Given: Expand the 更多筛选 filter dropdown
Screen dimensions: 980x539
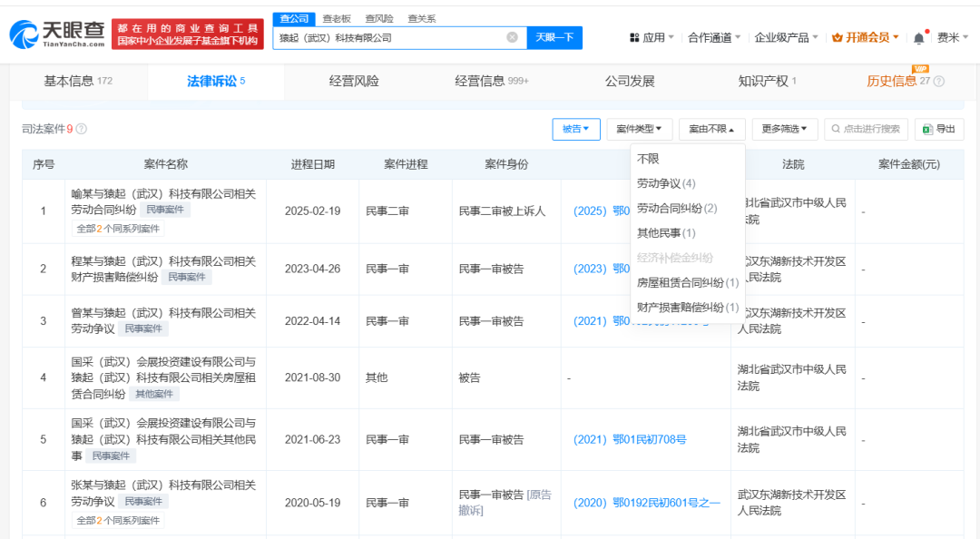Looking at the screenshot, I should pos(784,130).
